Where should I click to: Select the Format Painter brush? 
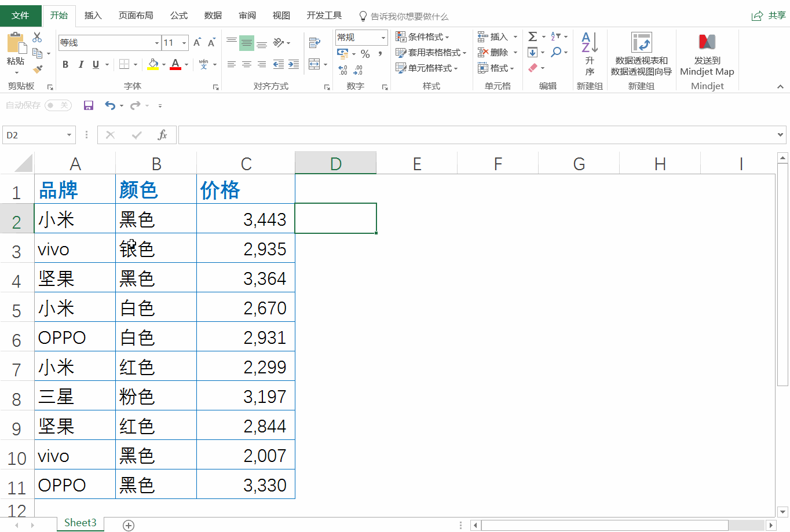(x=38, y=69)
